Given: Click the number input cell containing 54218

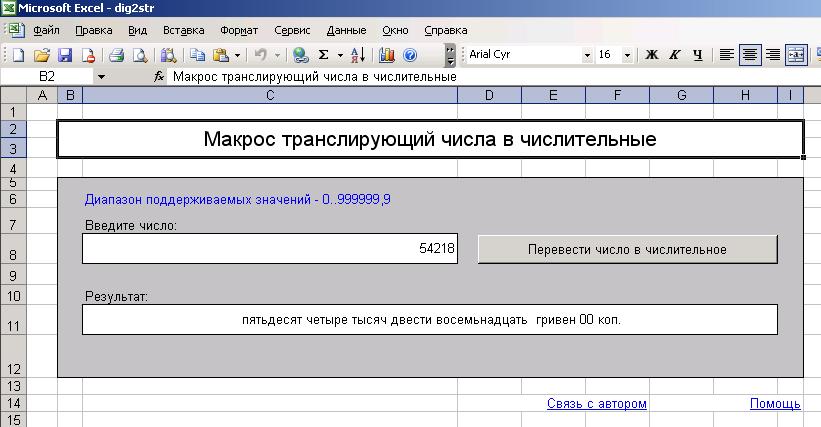Looking at the screenshot, I should click(x=269, y=248).
